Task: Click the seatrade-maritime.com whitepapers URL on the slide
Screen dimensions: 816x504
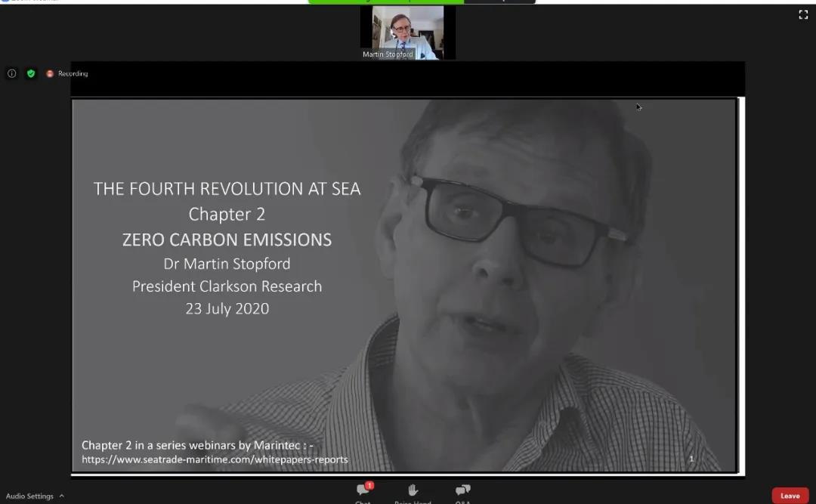Action: [215, 459]
